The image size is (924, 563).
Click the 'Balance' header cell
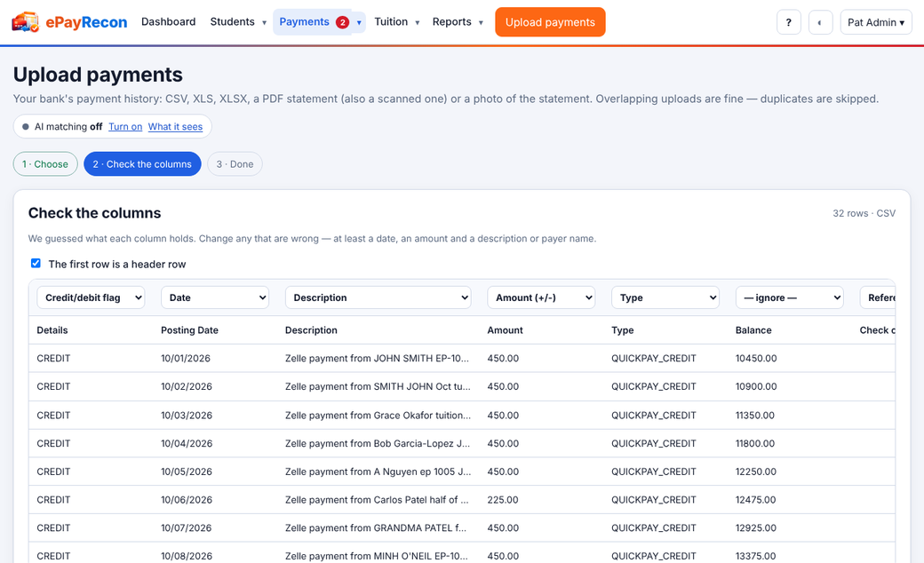click(x=753, y=330)
